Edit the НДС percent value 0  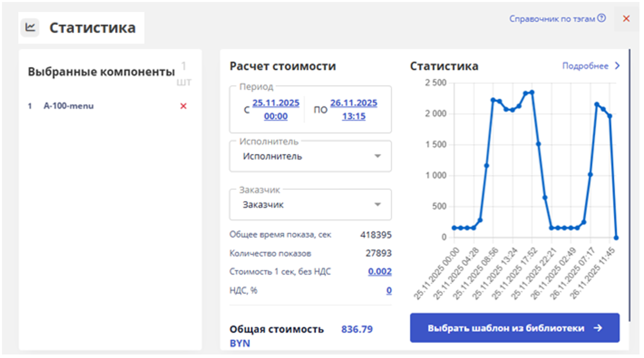coord(389,291)
